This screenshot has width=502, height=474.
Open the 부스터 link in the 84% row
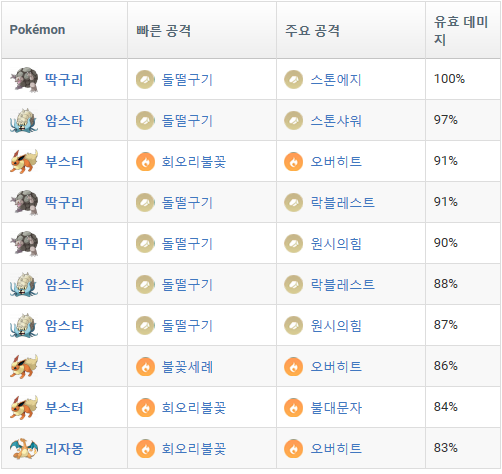64,408
